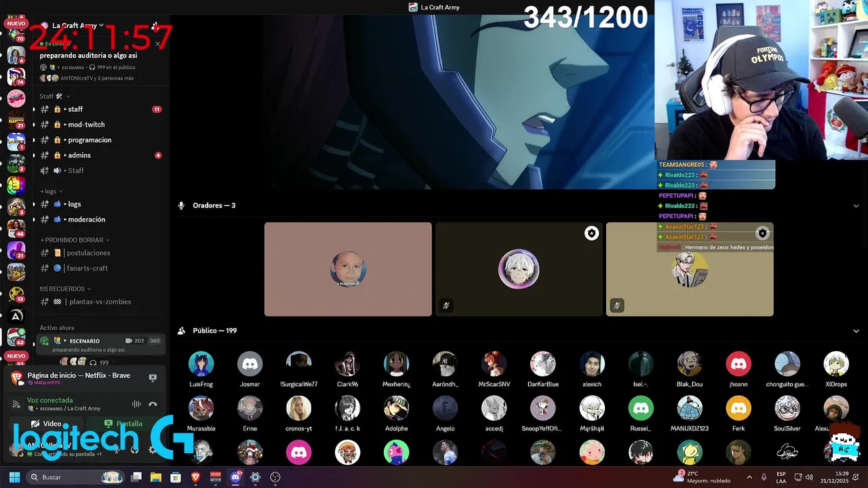The image size is (868, 488).
Task: Open the admins channel
Action: pos(100,155)
